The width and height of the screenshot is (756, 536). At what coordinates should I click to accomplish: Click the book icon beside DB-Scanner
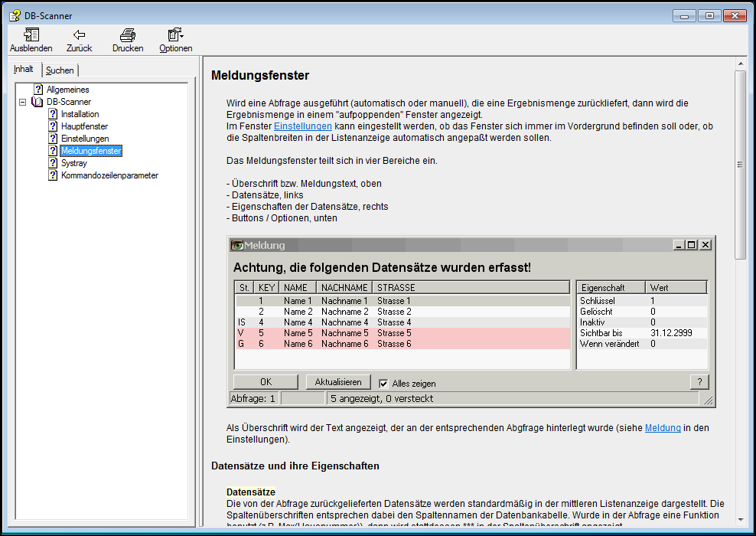tap(37, 102)
